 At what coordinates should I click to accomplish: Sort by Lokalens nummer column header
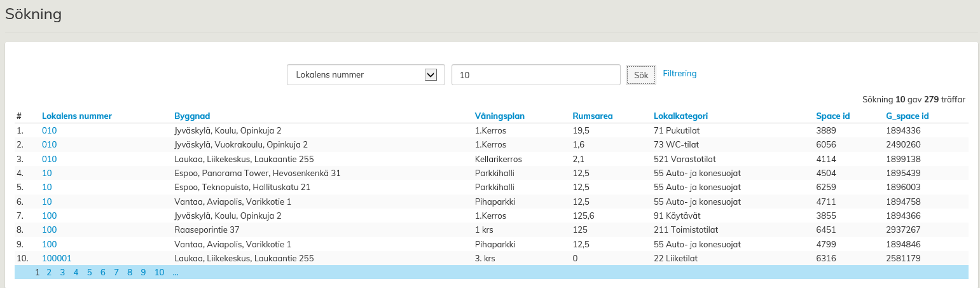click(x=77, y=116)
